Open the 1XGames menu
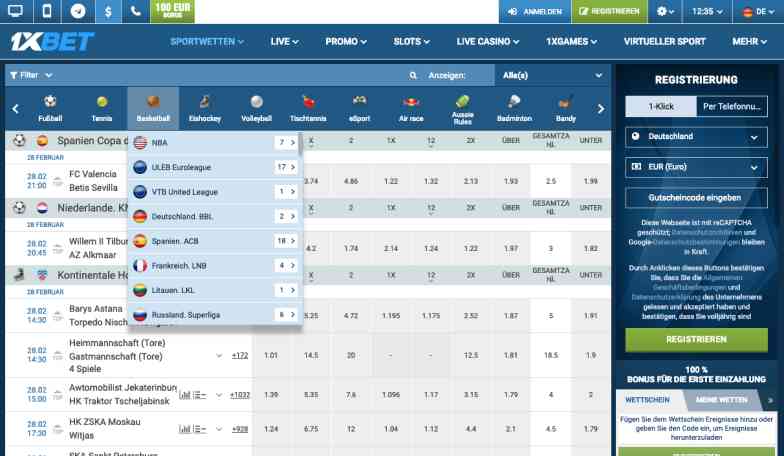This screenshot has width=784, height=456. click(x=572, y=42)
